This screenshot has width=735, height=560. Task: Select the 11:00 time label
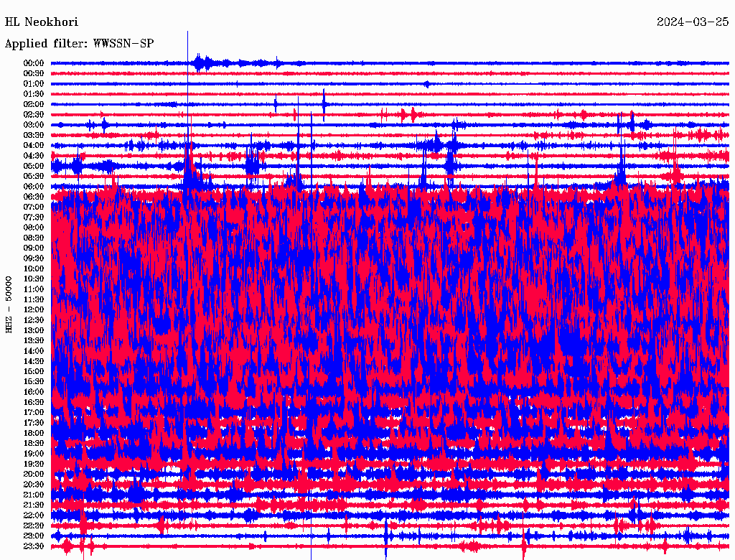(x=34, y=289)
